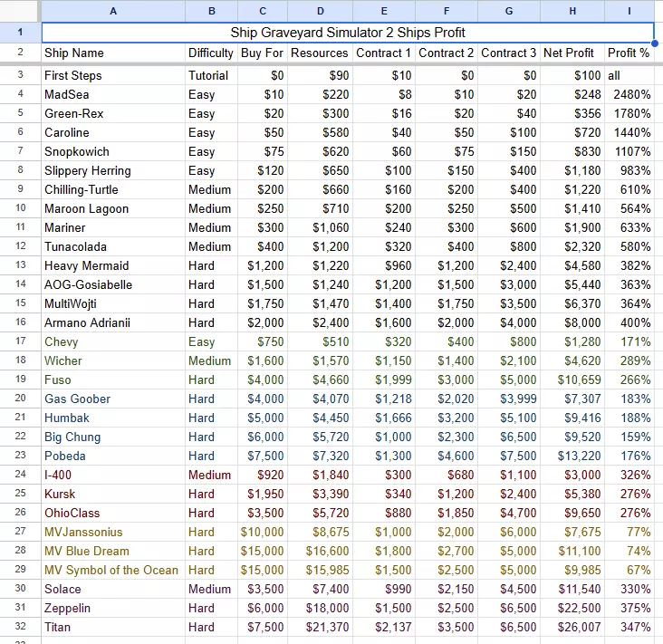This screenshot has height=644, width=663.
Task: Select the MV Blue Dream cell
Action: (x=87, y=551)
